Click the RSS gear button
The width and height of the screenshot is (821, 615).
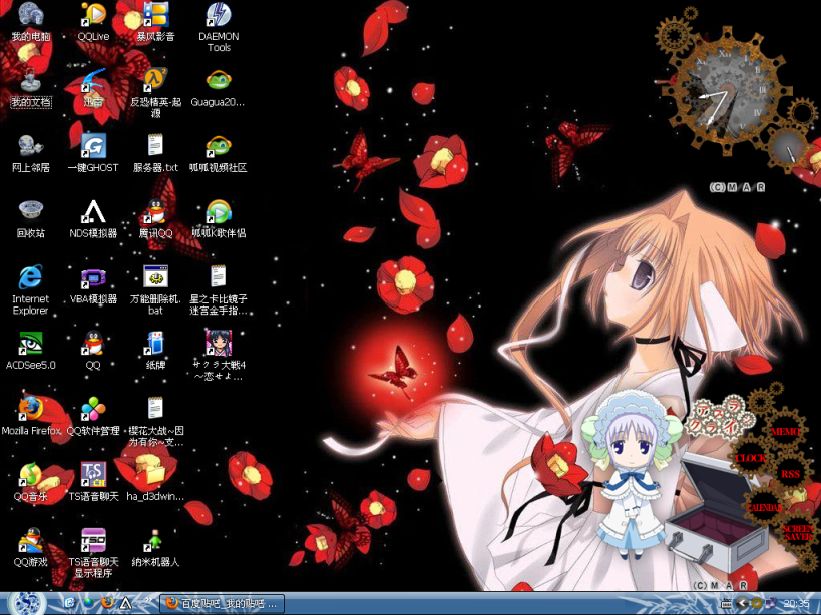(790, 474)
